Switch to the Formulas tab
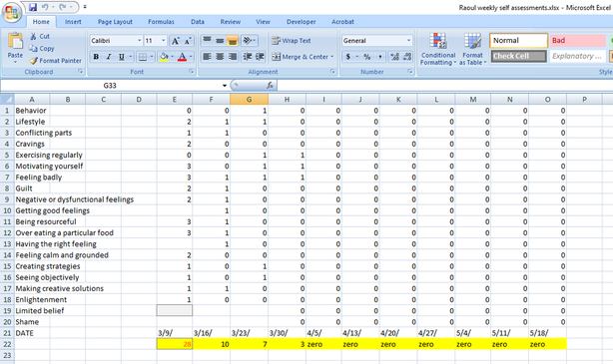The height and width of the screenshot is (364, 613). click(161, 22)
